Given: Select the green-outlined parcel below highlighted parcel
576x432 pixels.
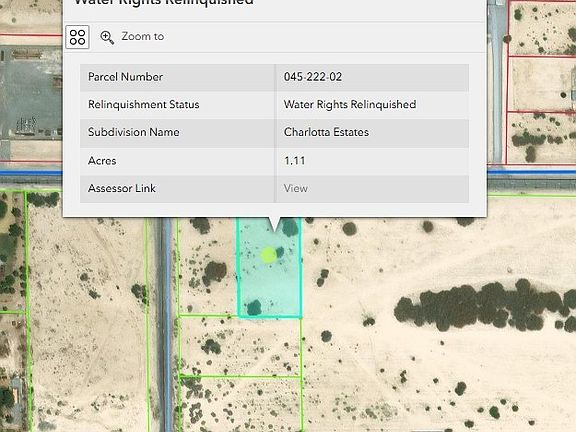Looking at the screenshot, I should [x=241, y=347].
